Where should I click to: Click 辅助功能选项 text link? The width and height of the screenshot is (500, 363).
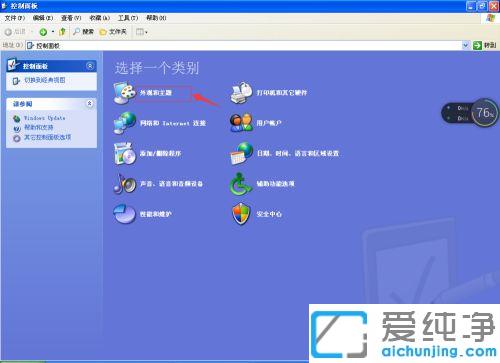[275, 184]
